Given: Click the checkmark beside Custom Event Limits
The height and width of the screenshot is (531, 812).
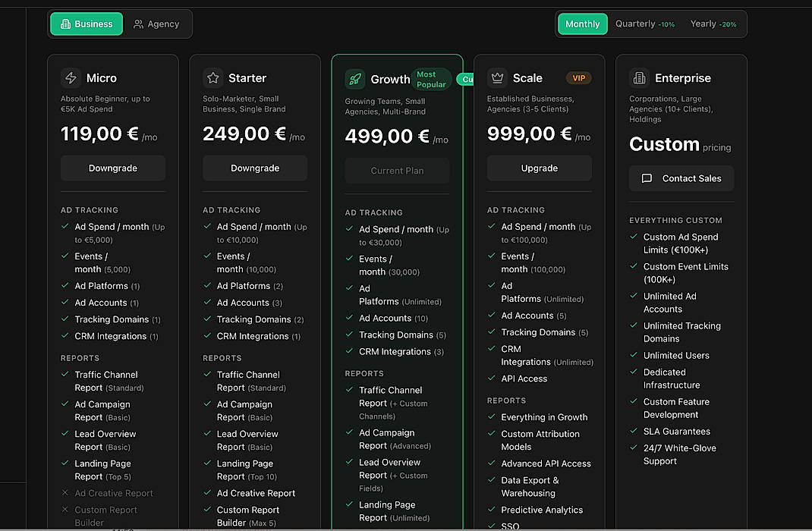Looking at the screenshot, I should [x=634, y=266].
